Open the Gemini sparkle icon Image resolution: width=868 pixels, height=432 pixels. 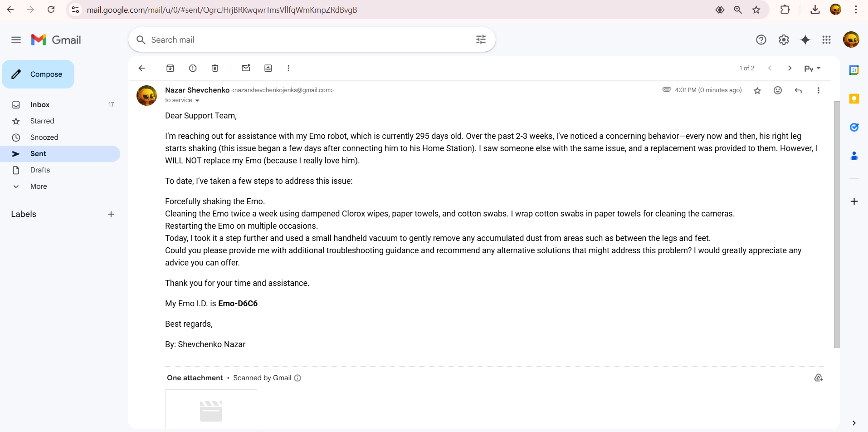click(x=805, y=40)
